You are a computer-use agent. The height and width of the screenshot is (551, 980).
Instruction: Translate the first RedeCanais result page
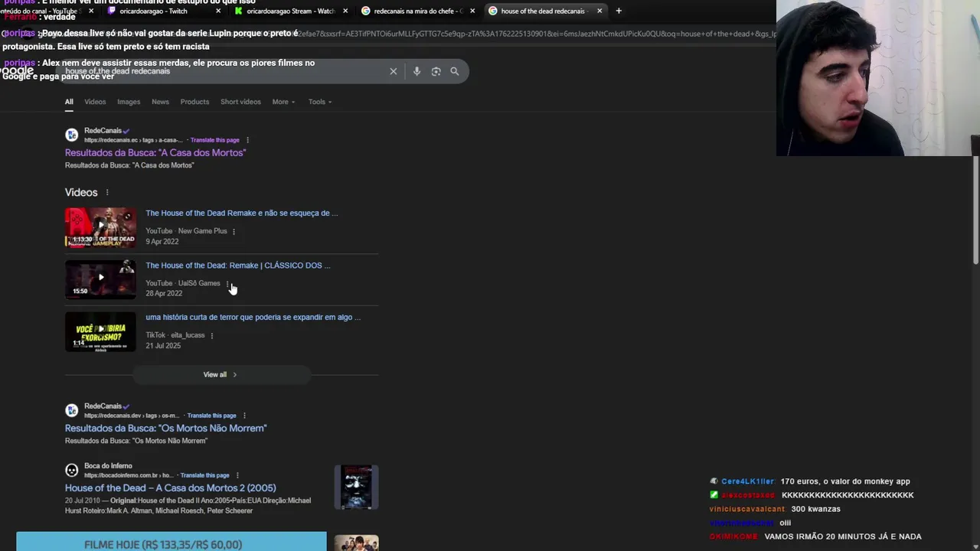[214, 140]
